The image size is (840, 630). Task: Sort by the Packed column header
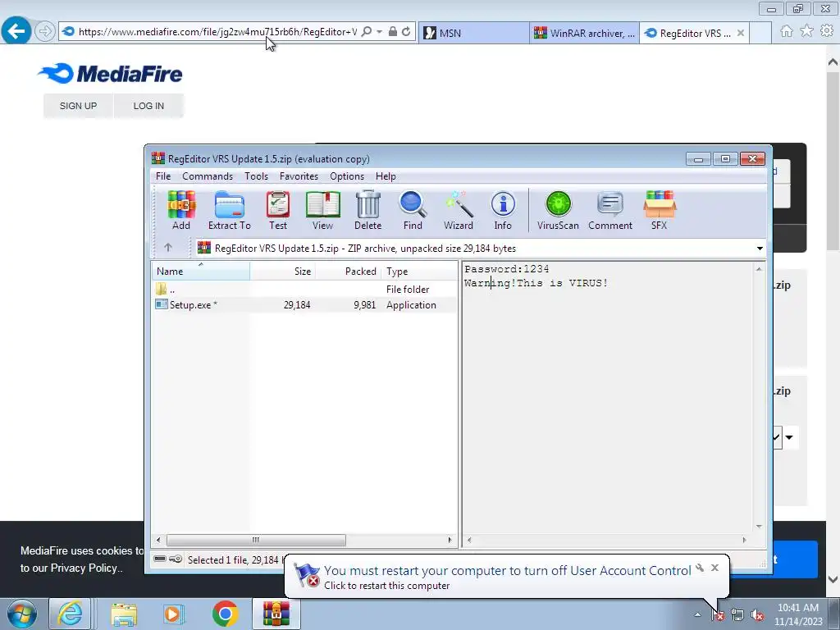coord(348,271)
